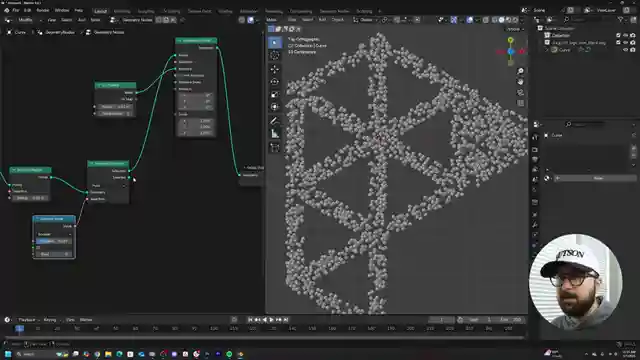The image size is (640, 360).
Task: Click GeometryNodes modifier in breadcrumb
Action: point(56,32)
